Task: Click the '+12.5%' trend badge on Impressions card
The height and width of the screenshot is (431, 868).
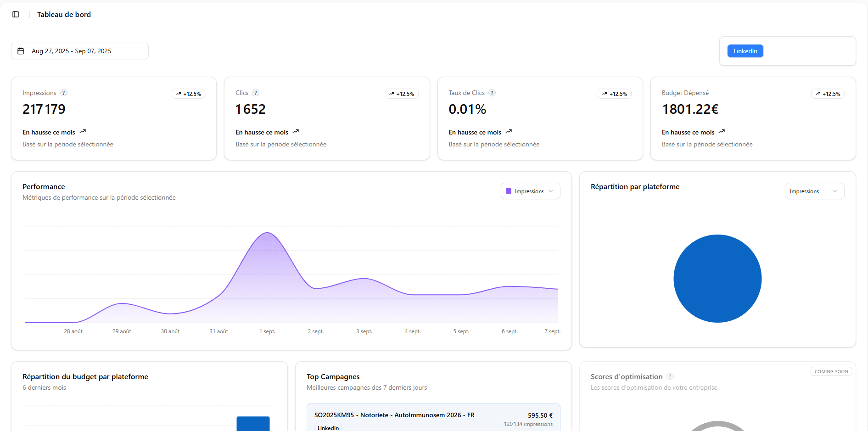Action: coord(188,94)
